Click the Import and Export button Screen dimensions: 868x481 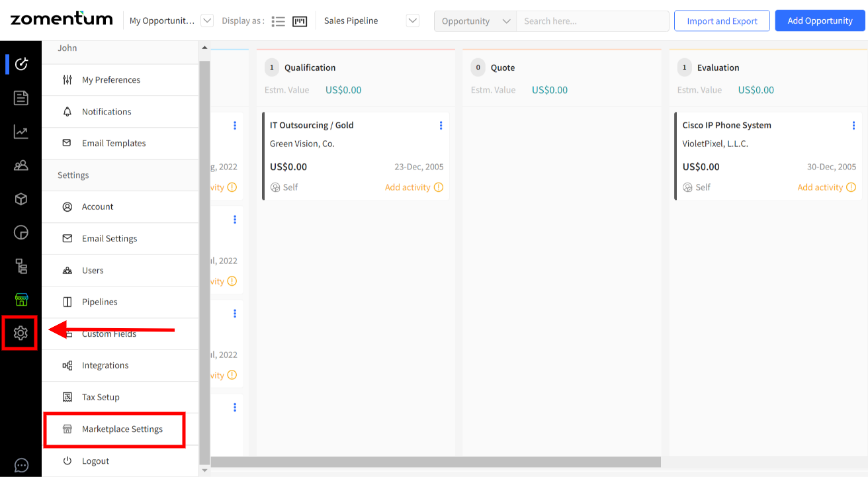(722, 21)
